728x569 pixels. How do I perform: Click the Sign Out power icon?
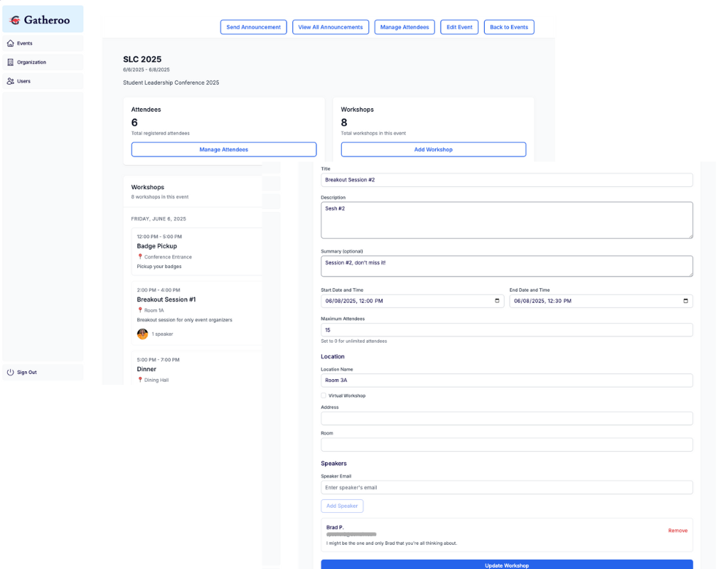pyautogui.click(x=11, y=372)
